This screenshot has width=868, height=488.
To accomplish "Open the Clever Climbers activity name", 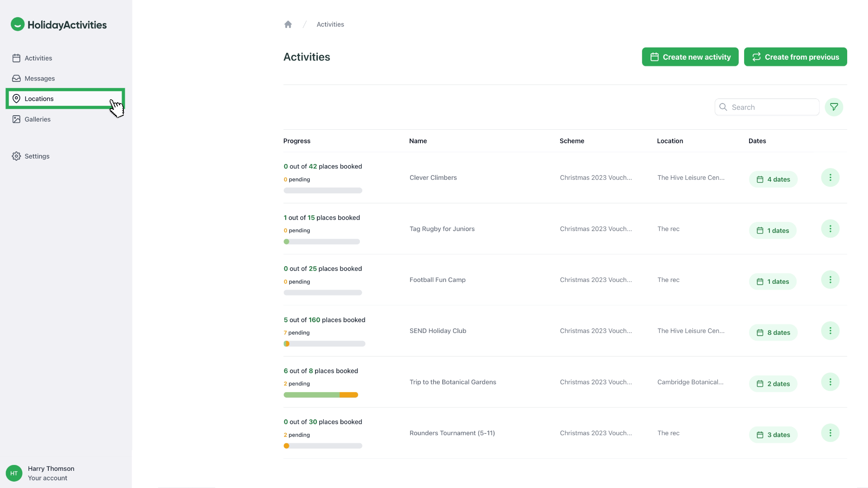I will (x=433, y=178).
